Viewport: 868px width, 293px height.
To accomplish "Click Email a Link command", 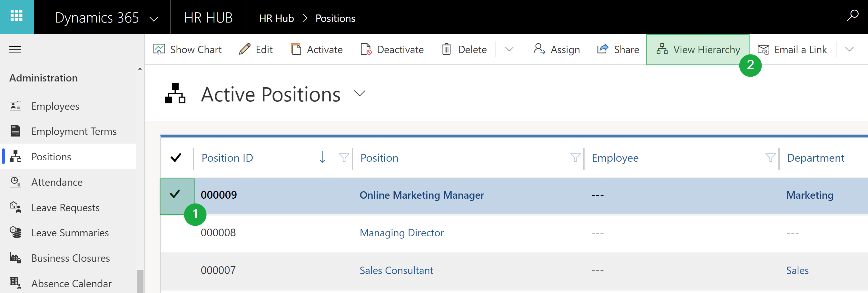I will (x=792, y=50).
